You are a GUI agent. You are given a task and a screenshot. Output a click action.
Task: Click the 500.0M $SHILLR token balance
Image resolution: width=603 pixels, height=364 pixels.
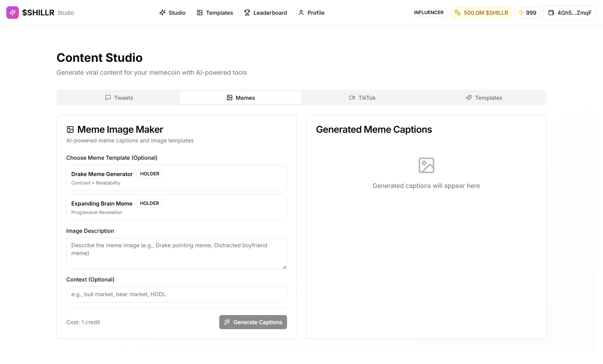pyautogui.click(x=481, y=13)
